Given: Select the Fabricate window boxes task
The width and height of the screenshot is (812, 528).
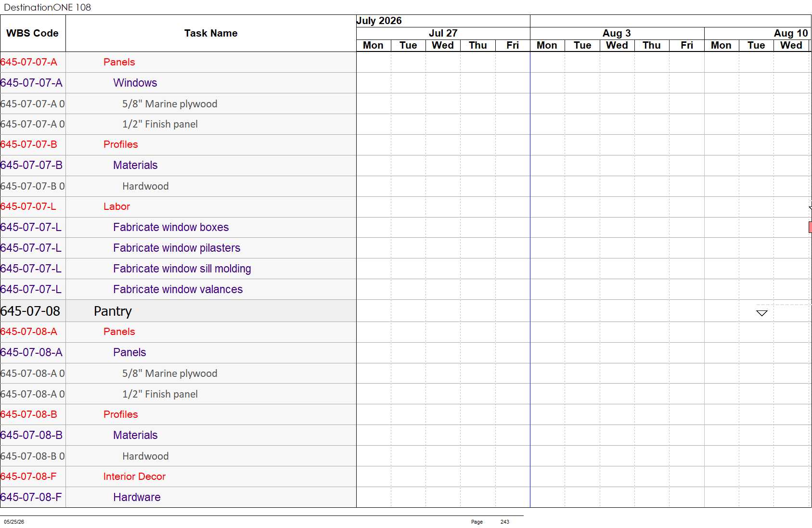Looking at the screenshot, I should pos(171,227).
